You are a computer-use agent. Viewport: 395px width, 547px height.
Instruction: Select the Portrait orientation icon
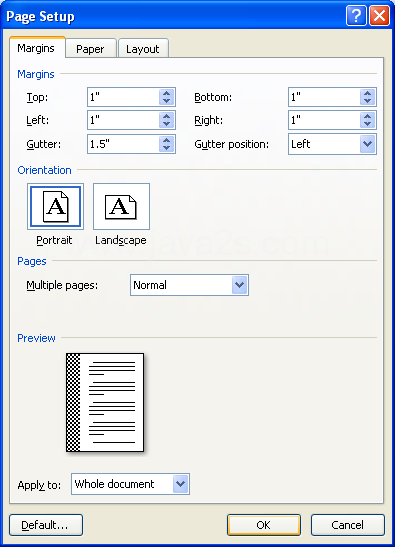pyautogui.click(x=55, y=207)
